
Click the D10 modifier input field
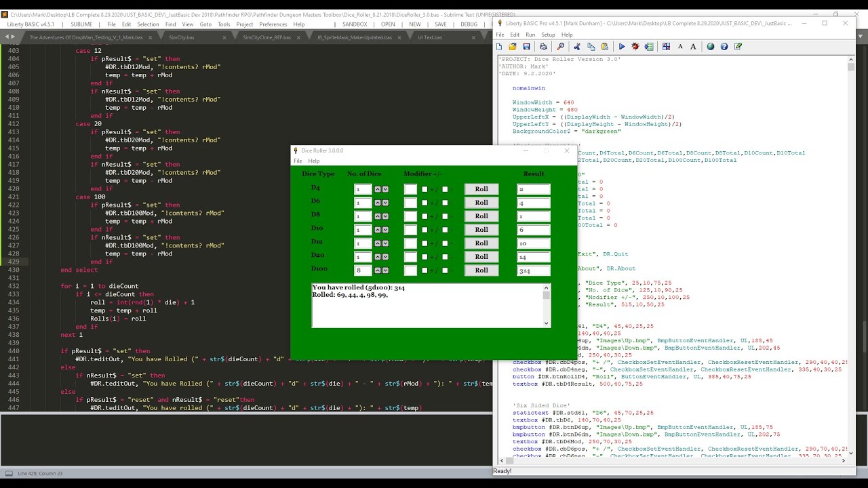[x=410, y=230]
